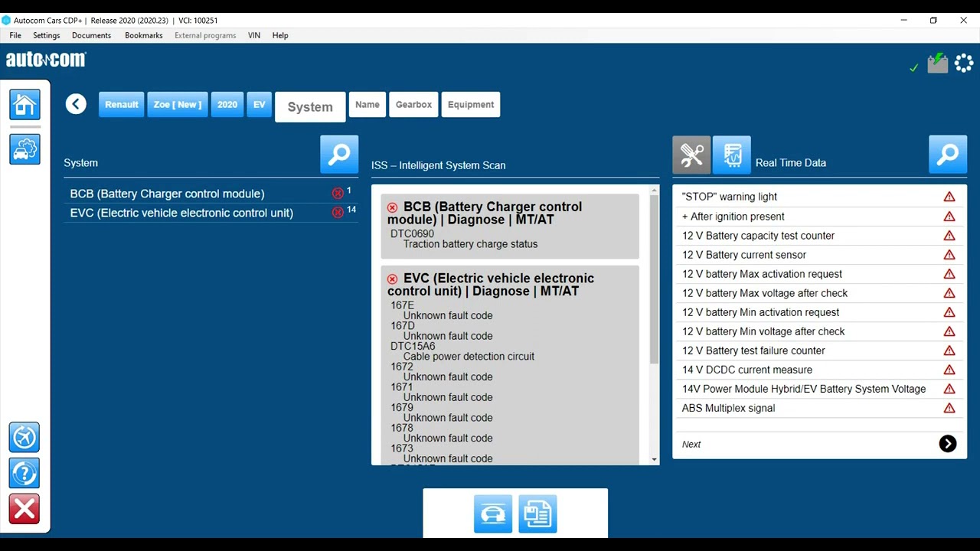Select the EV breadcrumb button

(x=260, y=104)
